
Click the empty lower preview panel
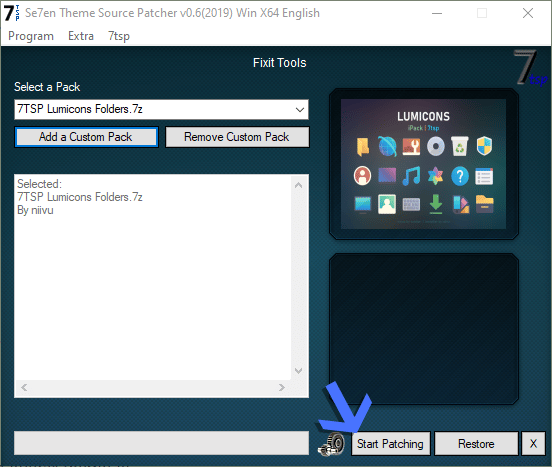click(424, 329)
